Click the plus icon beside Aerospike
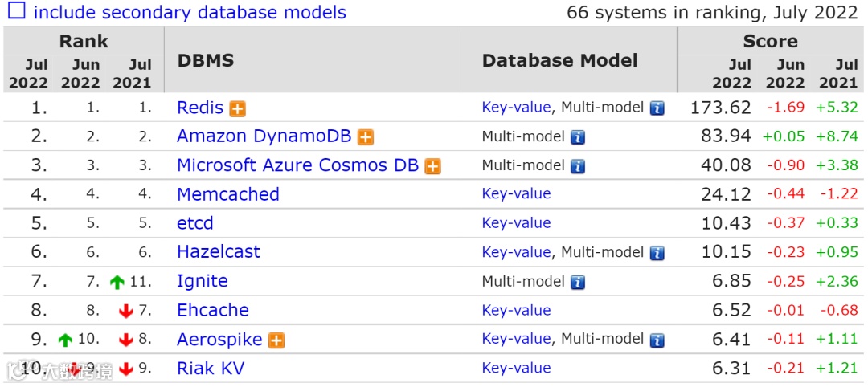 point(276,340)
